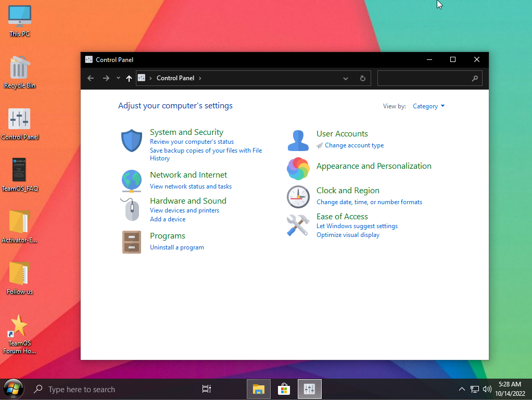Click the User Accounts person icon
Viewport: 532px width, 400px height.
pyautogui.click(x=298, y=141)
